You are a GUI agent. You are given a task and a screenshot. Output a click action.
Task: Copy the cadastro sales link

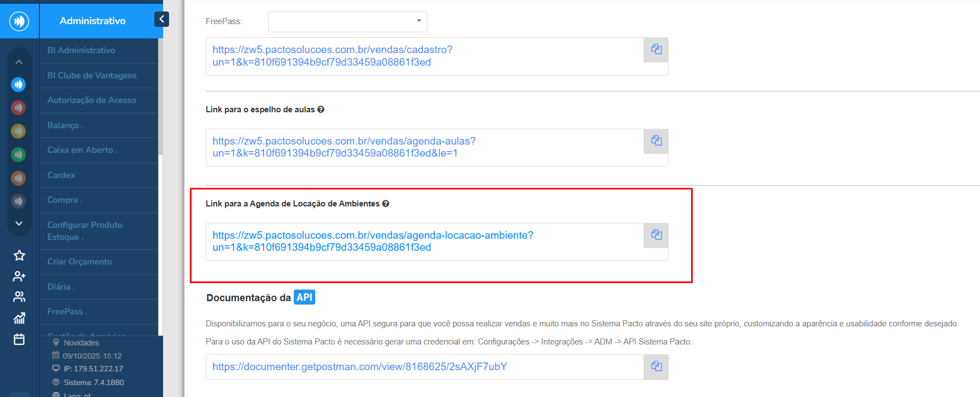[x=656, y=49]
